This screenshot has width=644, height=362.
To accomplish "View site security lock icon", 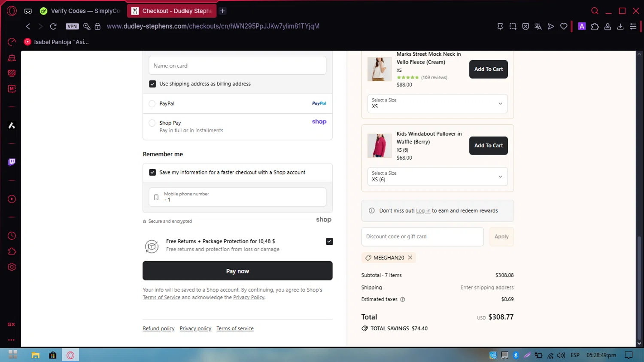I will pyautogui.click(x=97, y=26).
